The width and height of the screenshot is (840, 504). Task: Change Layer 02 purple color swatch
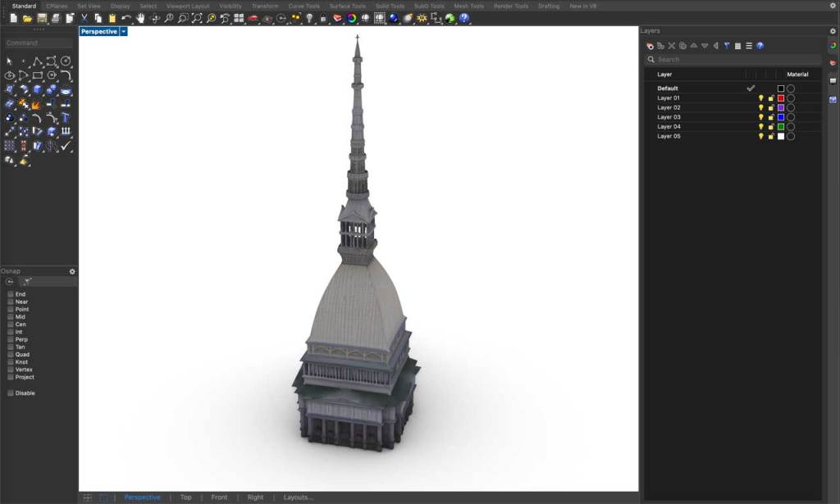[781, 107]
